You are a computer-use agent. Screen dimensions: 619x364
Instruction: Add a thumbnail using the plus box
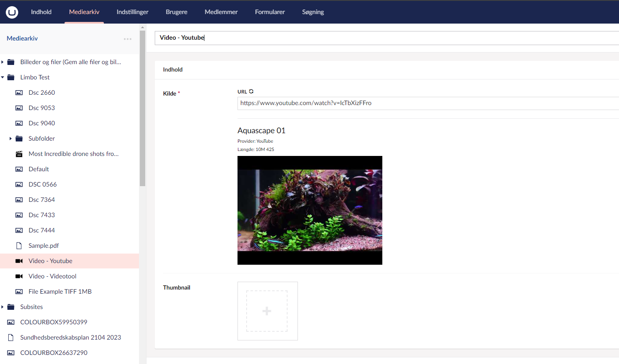point(267,311)
